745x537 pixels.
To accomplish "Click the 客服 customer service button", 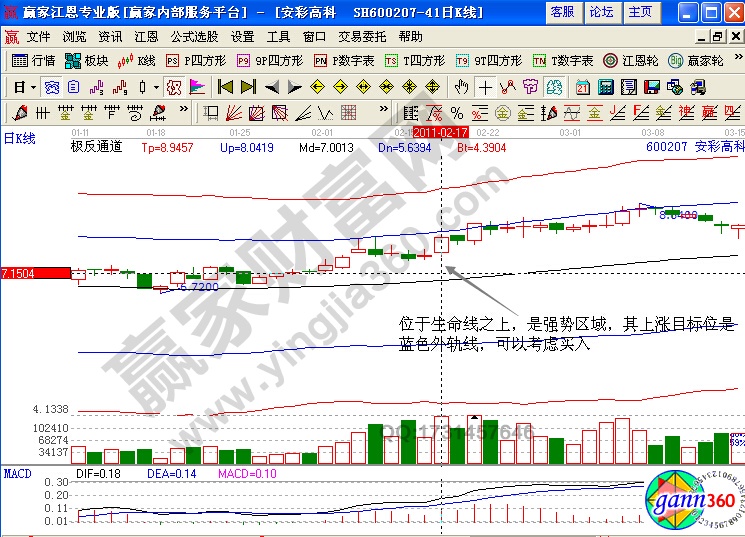I will (563, 12).
